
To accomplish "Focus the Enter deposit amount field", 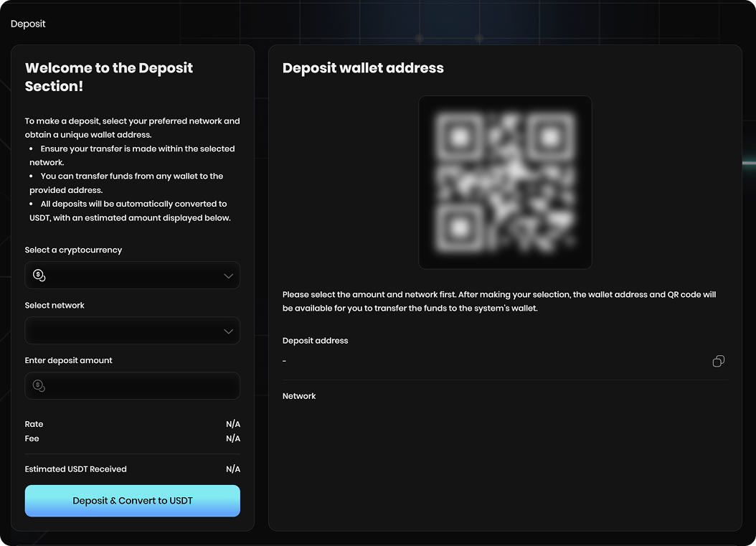I will (133, 385).
